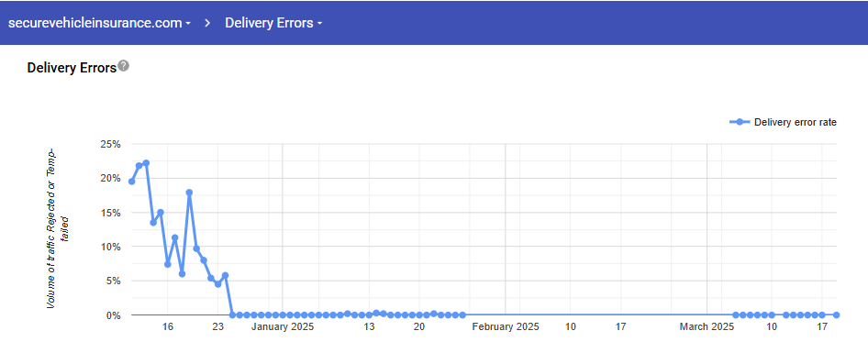The image size is (868, 353).
Task: Click the first zero-value point after December 23
Action: point(232,314)
